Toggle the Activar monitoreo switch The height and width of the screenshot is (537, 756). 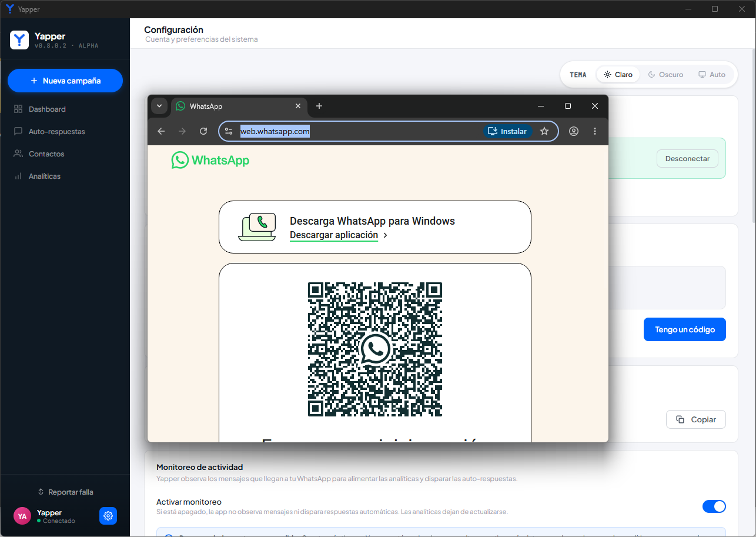(714, 506)
